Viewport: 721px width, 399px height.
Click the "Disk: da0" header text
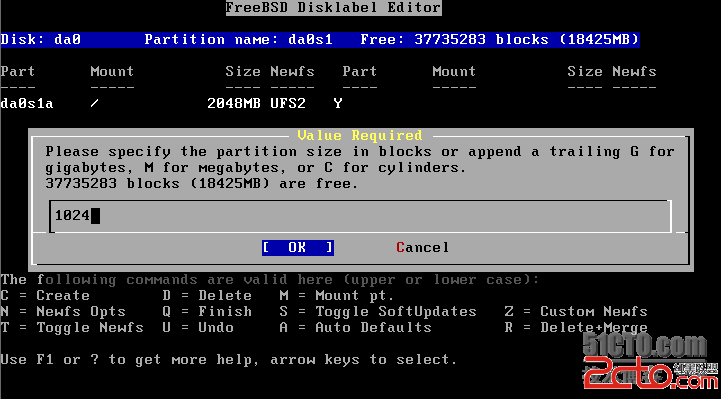(40, 39)
